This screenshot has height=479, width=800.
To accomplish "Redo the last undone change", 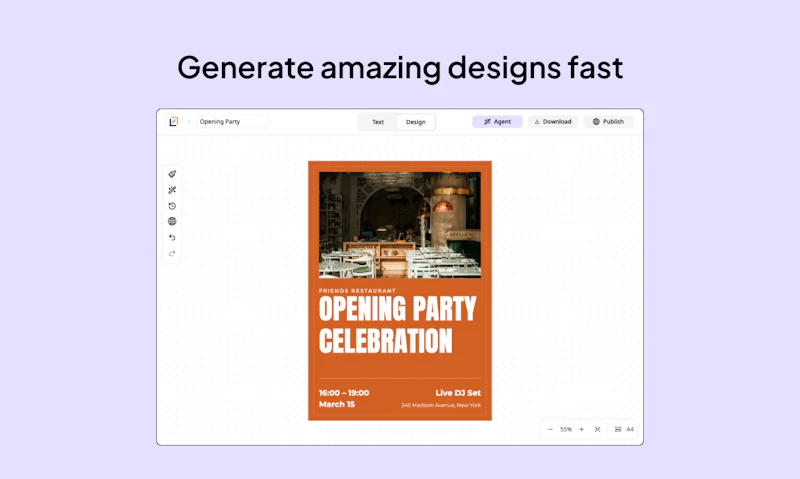I will pos(172,253).
